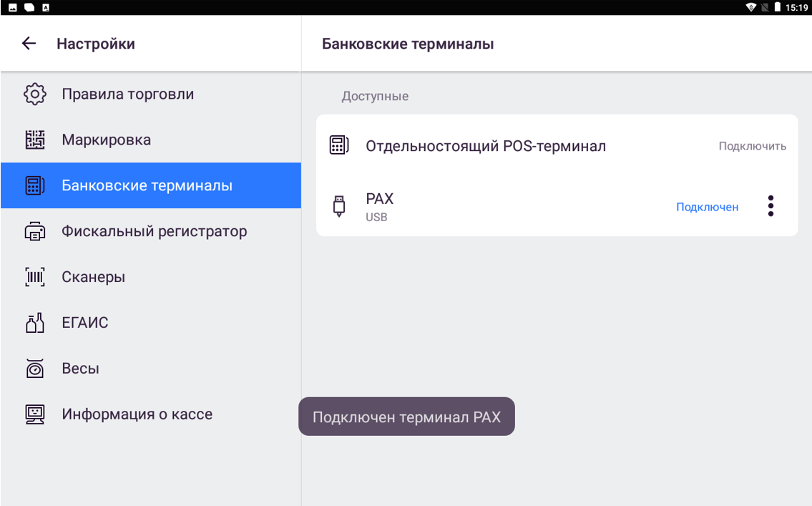Image resolution: width=812 pixels, height=506 pixels.
Task: Click the scales icon for Весы
Action: [x=35, y=369]
